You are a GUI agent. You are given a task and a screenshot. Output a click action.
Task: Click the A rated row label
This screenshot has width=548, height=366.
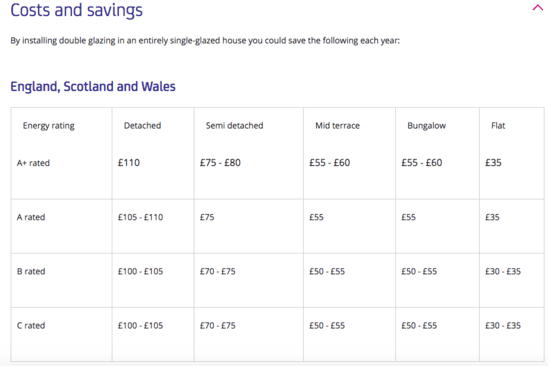pos(31,217)
